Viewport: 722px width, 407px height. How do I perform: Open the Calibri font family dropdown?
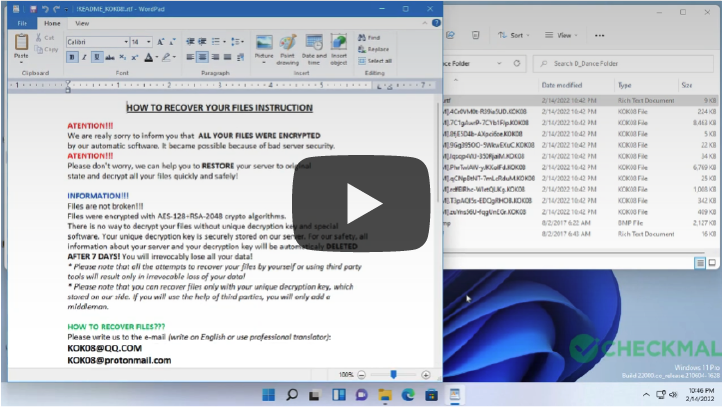126,42
